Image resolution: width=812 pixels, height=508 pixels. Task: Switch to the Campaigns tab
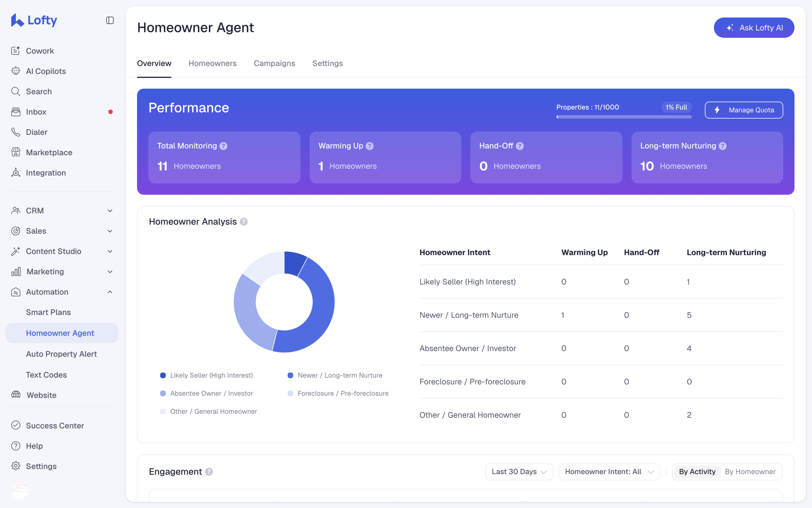[x=274, y=63]
